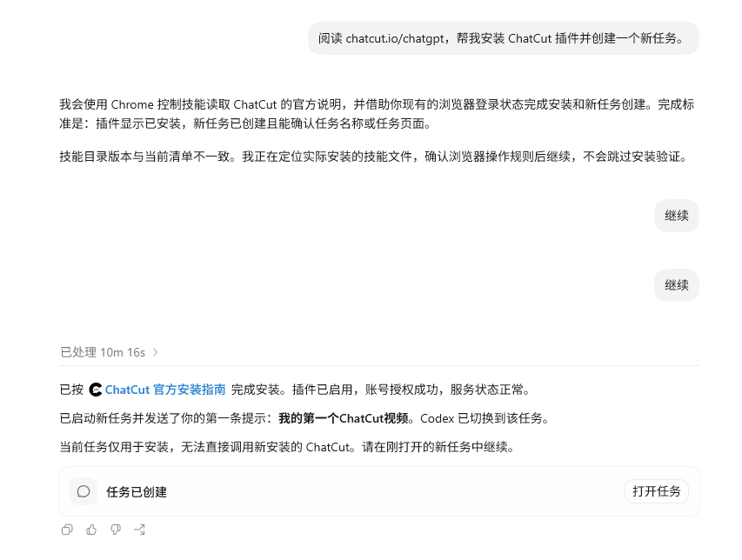Screen dimensions: 742x560
Task: Click the 任务已创建 card title
Action: coord(137,492)
